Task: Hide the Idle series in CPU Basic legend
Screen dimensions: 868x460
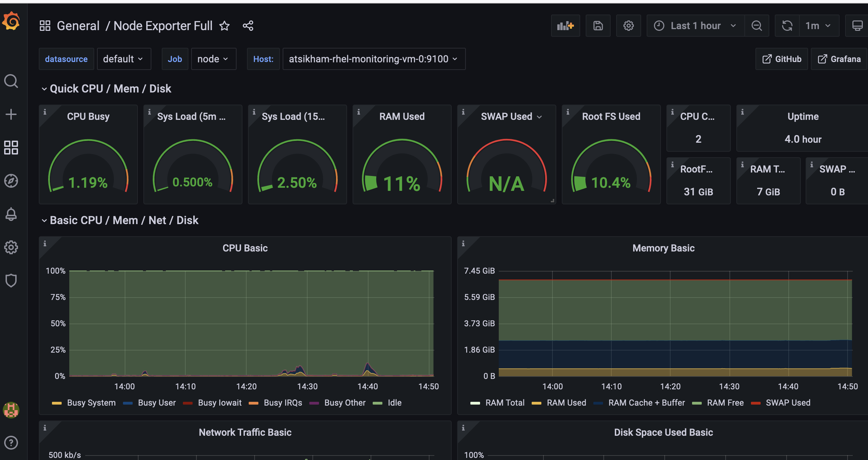Action: click(x=395, y=402)
